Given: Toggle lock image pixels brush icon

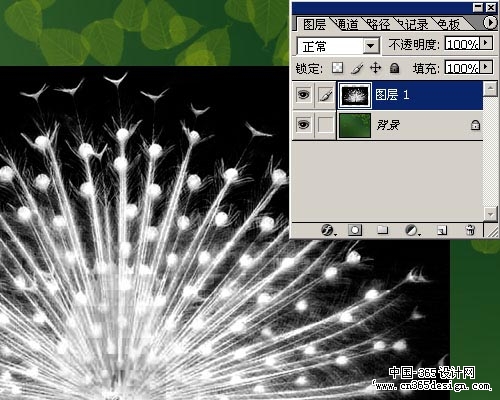Looking at the screenshot, I should click(357, 68).
